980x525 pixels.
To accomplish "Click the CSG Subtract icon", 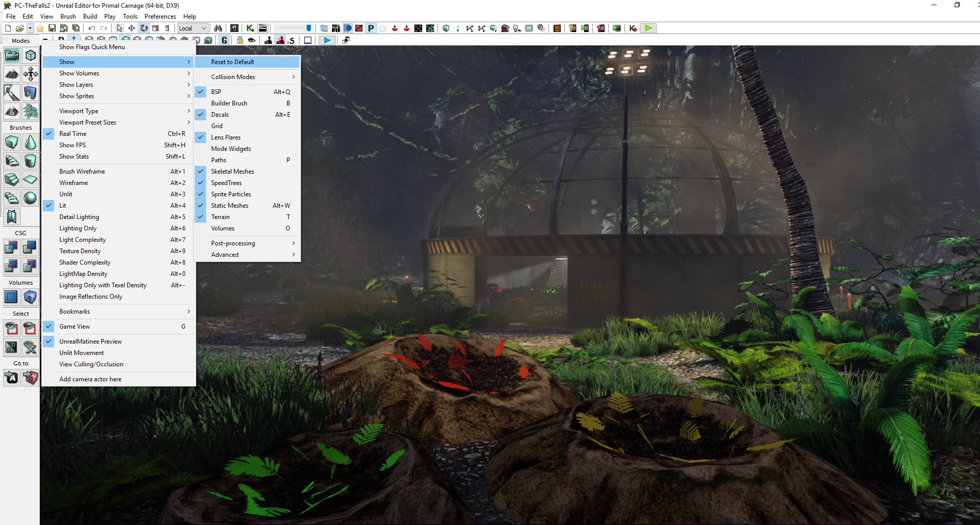I will (x=30, y=248).
